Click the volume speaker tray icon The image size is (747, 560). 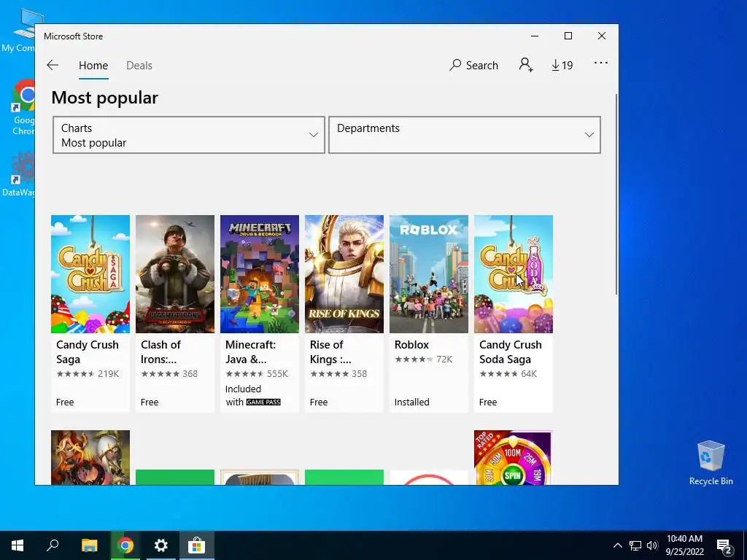(x=652, y=545)
